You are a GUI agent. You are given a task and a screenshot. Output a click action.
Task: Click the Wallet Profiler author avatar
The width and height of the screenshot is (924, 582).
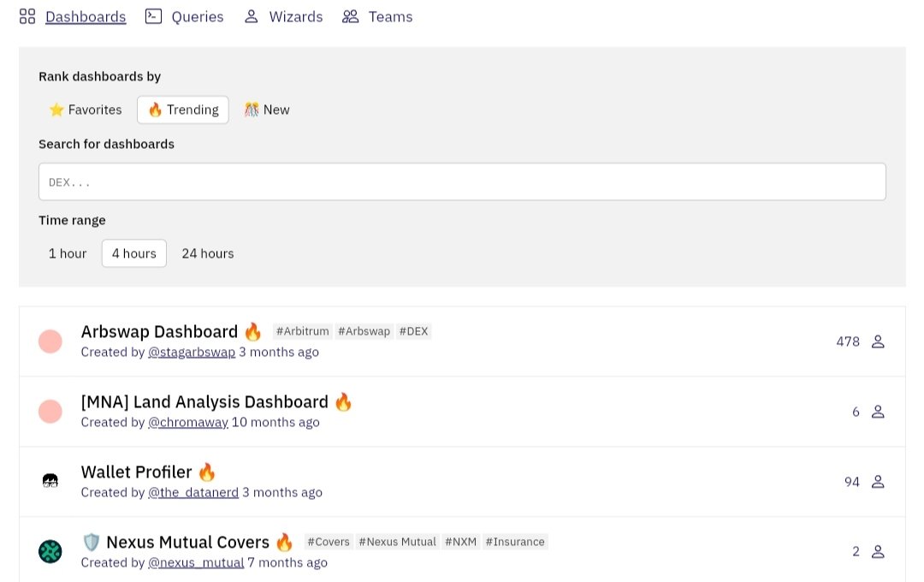(50, 481)
